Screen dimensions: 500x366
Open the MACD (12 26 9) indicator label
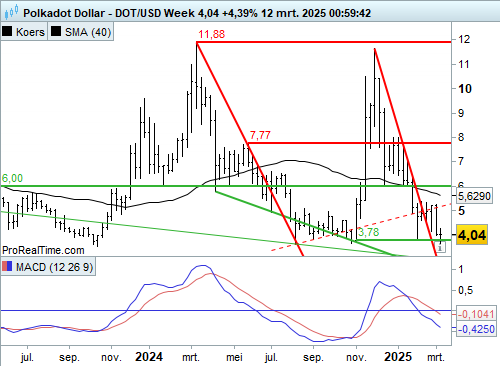[x=55, y=267]
